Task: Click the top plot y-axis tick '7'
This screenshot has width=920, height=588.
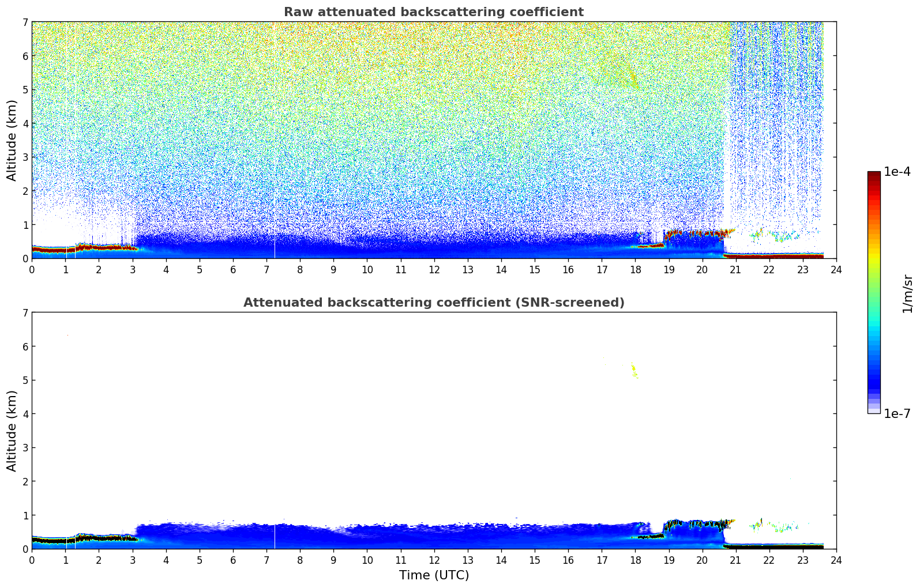Action: 25,22
